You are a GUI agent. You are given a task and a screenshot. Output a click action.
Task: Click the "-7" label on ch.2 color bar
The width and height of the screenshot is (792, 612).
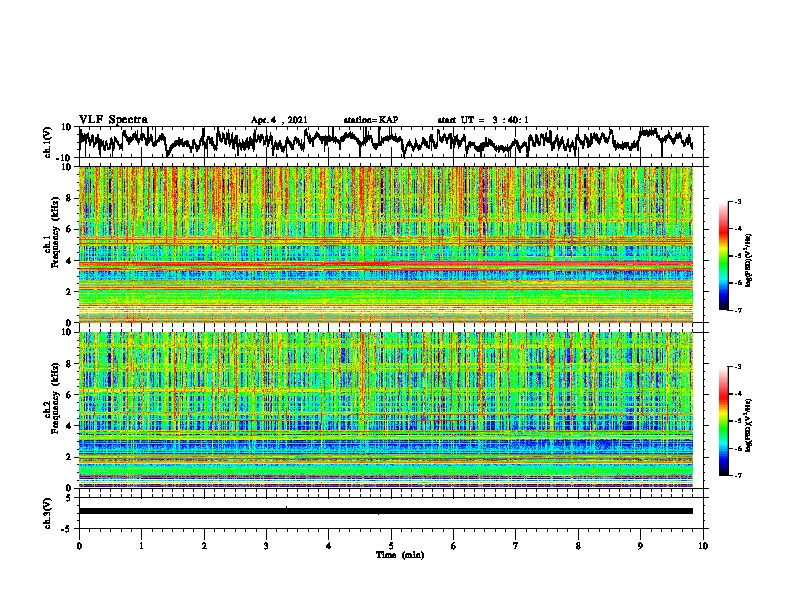pos(737,476)
